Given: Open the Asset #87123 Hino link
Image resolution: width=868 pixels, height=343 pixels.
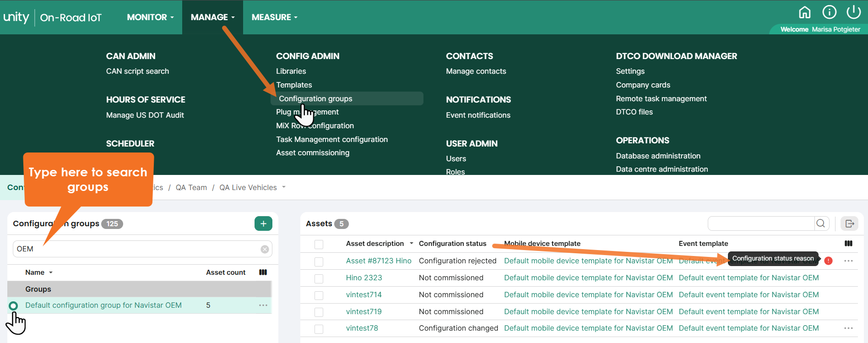Looking at the screenshot, I should (379, 261).
